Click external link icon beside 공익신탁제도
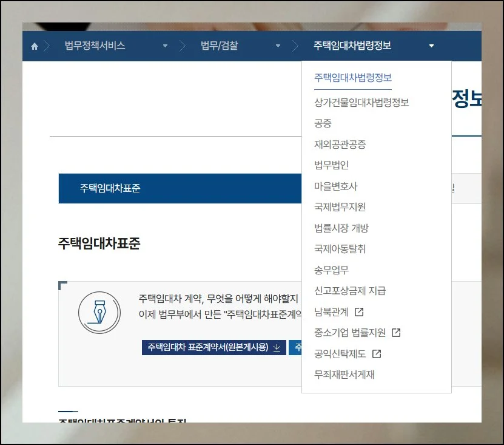Screen dimensions: 504x445 point(377,354)
